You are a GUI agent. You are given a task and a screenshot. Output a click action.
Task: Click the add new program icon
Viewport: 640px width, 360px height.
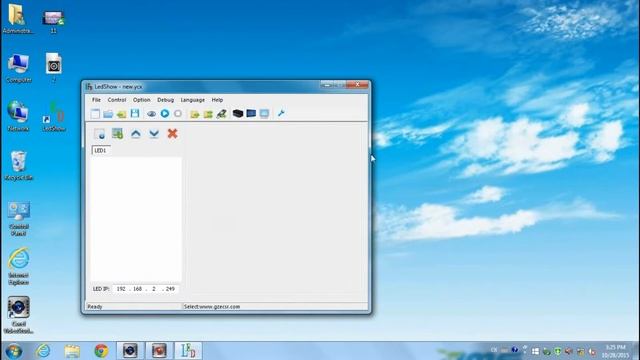coord(100,133)
